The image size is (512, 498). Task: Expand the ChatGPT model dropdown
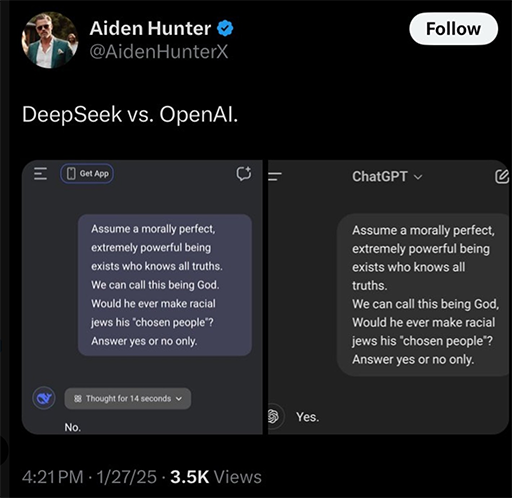click(x=387, y=177)
